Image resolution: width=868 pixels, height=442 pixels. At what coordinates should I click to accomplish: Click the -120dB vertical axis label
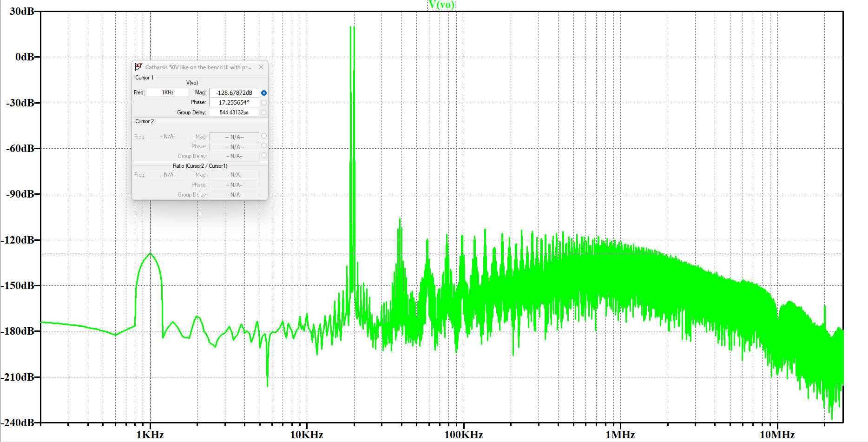(18, 240)
